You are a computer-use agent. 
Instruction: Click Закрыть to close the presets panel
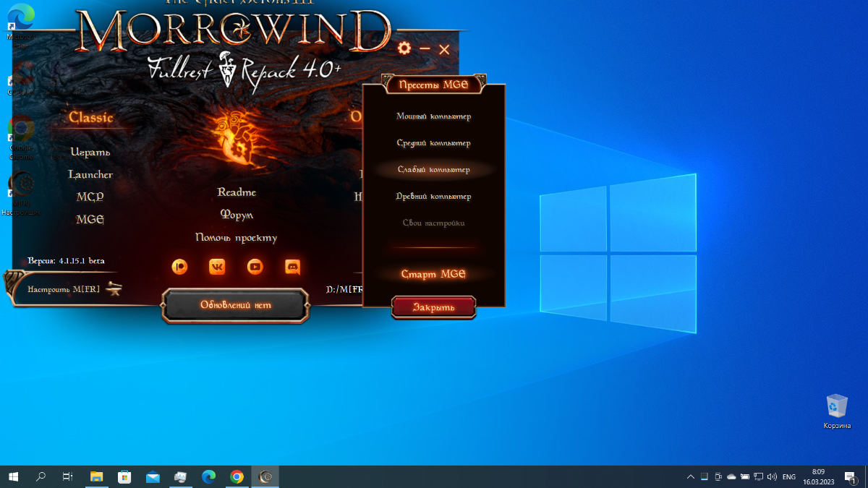click(434, 307)
